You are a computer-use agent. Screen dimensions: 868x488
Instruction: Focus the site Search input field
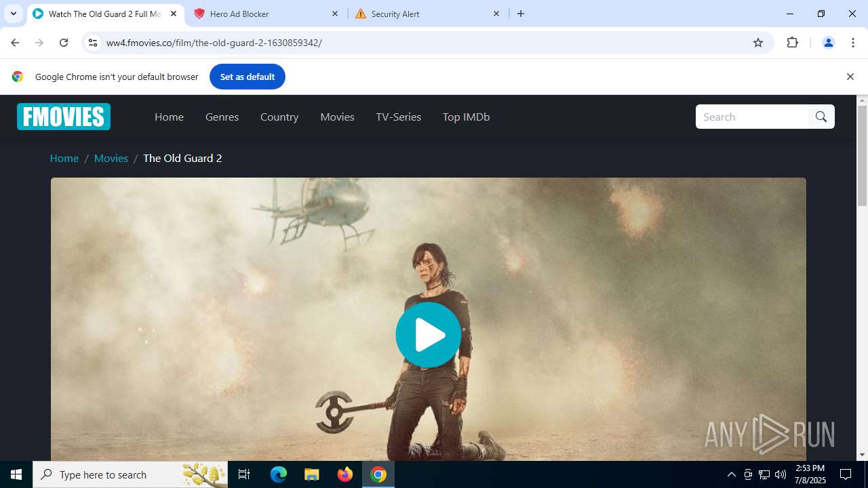pos(752,117)
